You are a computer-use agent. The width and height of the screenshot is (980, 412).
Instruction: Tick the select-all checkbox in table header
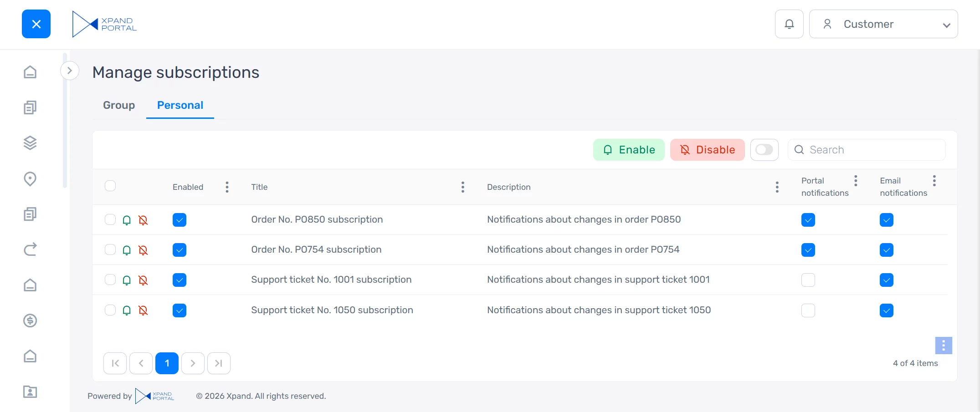coord(110,186)
